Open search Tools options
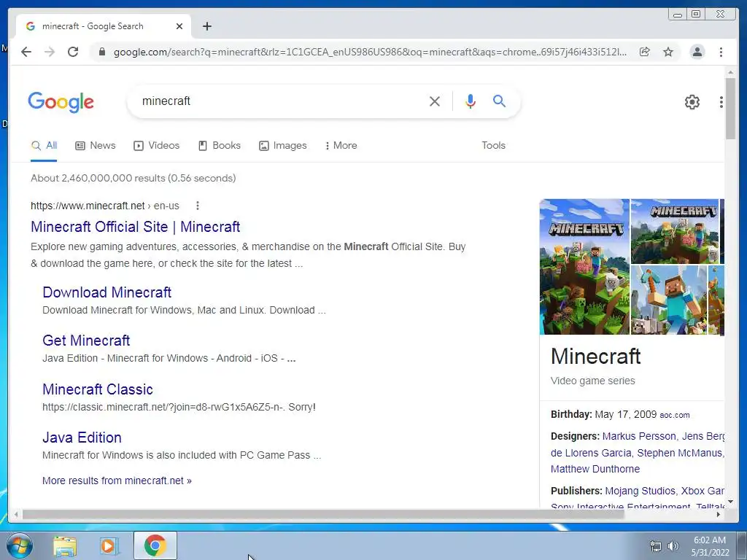The image size is (747, 560). pos(493,146)
